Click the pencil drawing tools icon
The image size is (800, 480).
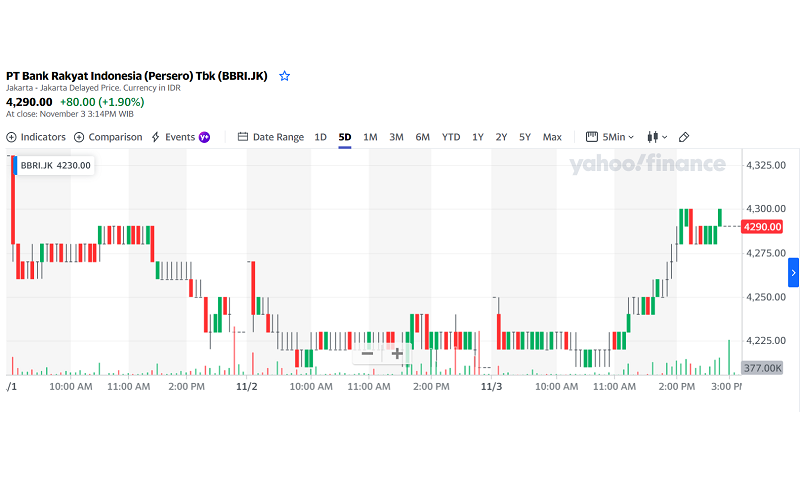point(684,137)
